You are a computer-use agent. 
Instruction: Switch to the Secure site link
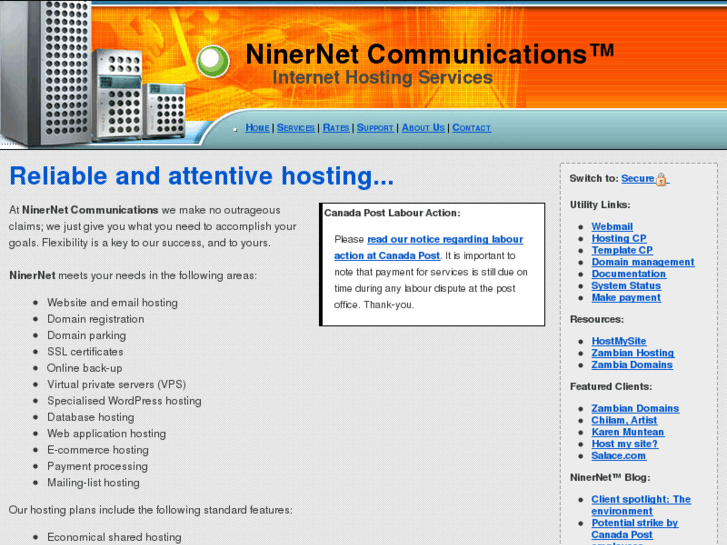638,179
